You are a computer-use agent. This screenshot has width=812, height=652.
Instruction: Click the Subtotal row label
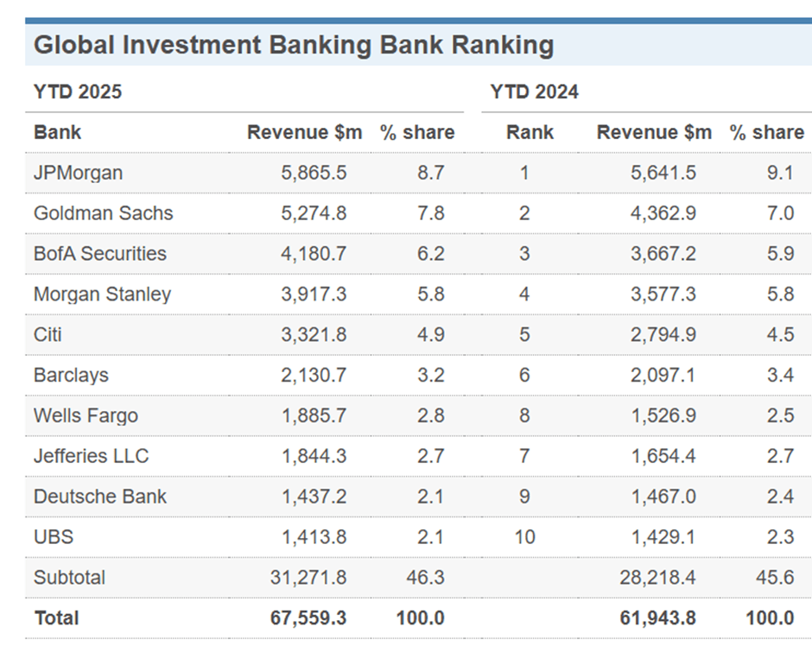[x=69, y=577]
